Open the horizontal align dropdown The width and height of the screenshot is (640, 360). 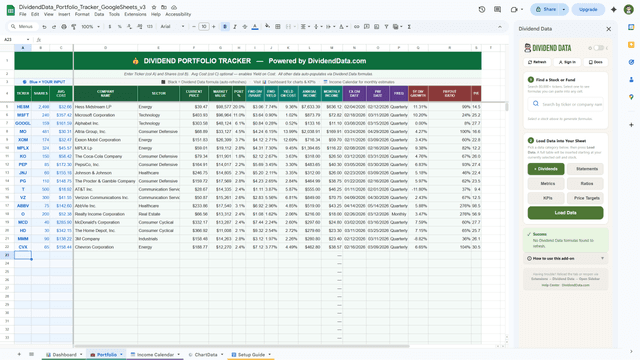pos(305,27)
